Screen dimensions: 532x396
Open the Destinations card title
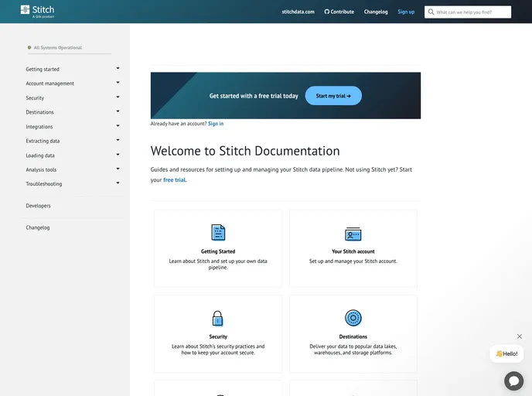point(353,336)
